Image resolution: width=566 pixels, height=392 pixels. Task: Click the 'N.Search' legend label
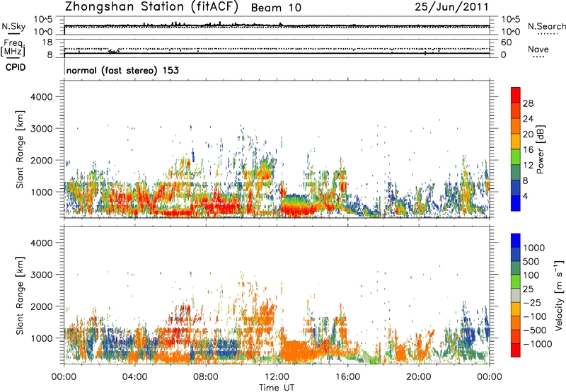click(x=546, y=26)
